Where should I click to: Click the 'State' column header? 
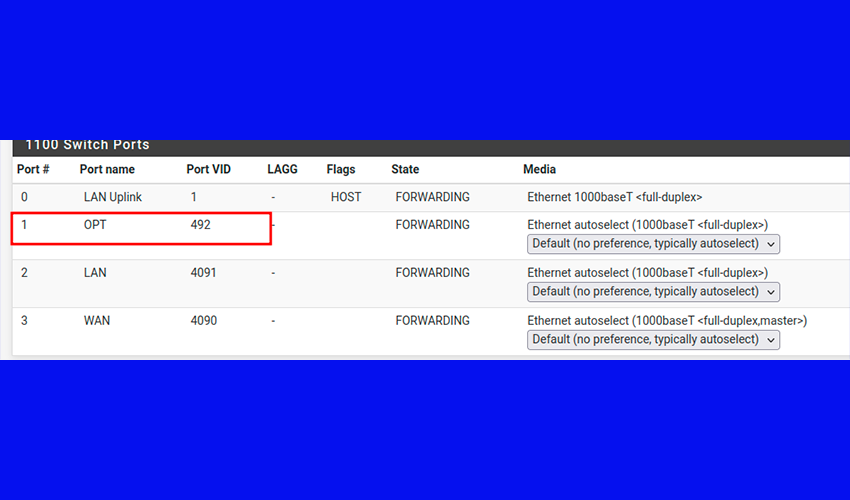point(405,169)
